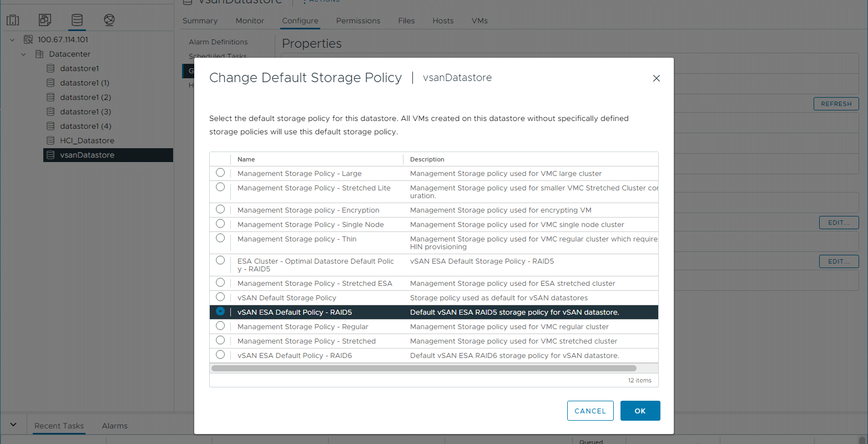Click datastore icon beside datastore1 (2)

point(51,97)
